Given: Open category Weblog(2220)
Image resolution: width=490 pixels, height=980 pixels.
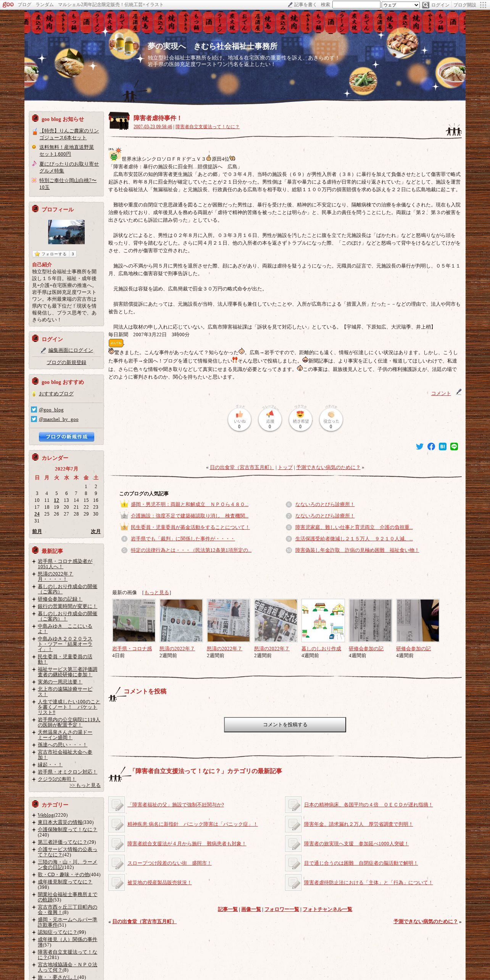Looking at the screenshot, I should coord(45,815).
